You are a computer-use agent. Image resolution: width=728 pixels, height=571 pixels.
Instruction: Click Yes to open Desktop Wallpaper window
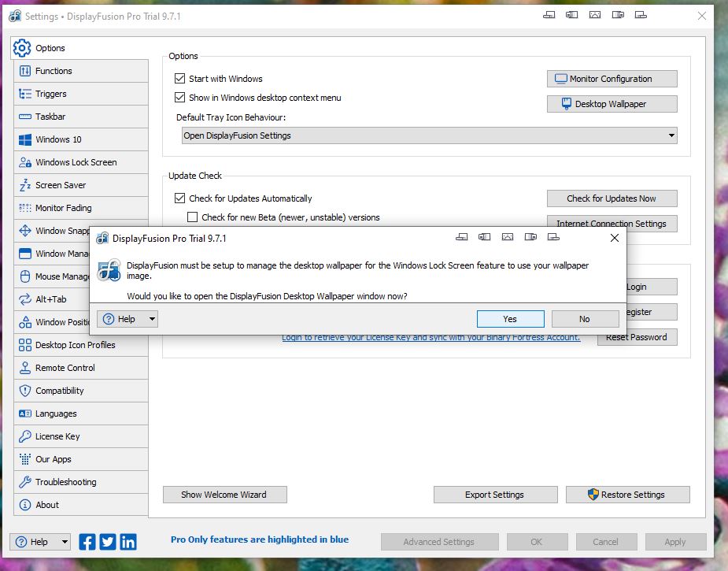click(510, 319)
